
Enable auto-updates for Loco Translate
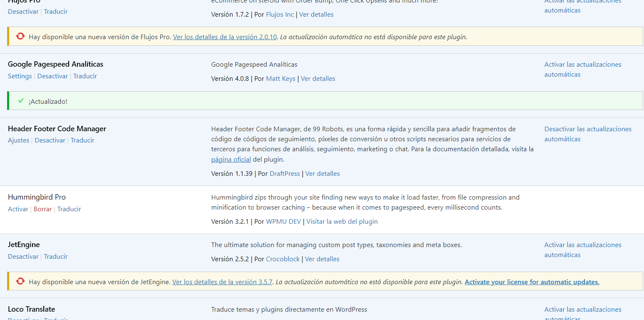click(583, 313)
